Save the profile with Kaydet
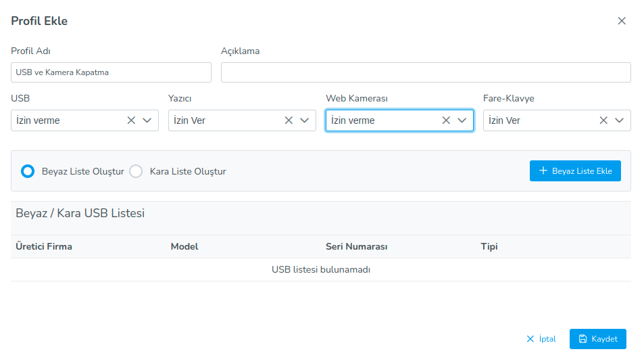Viewport: 644px width, 362px height. (597, 339)
